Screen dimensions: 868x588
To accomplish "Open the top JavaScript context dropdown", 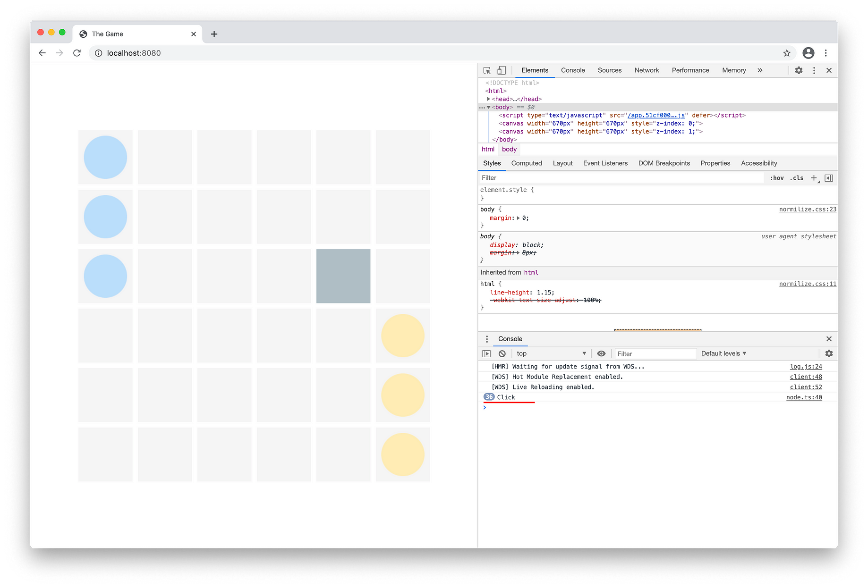I will [551, 353].
